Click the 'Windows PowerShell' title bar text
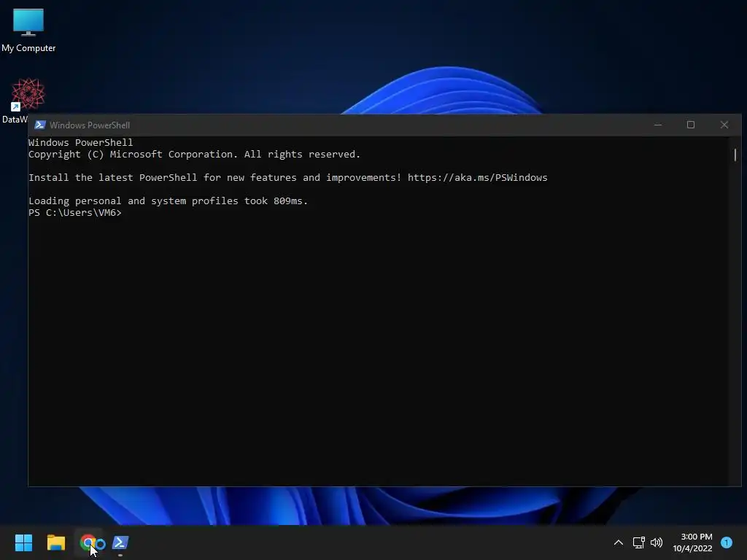Image resolution: width=747 pixels, height=560 pixels. pyautogui.click(x=90, y=125)
